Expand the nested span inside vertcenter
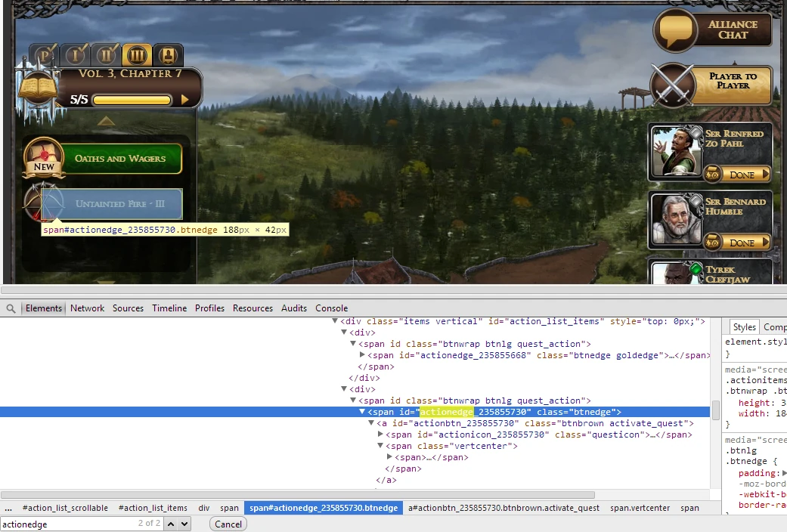The height and width of the screenshot is (532, 787). pos(389,456)
